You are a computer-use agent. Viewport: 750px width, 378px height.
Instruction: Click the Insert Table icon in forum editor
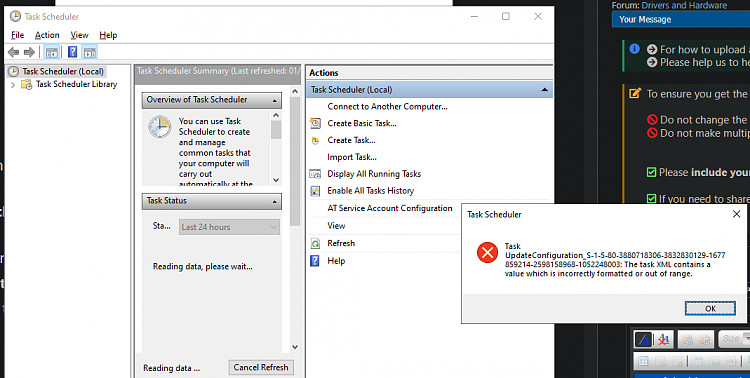(643, 361)
